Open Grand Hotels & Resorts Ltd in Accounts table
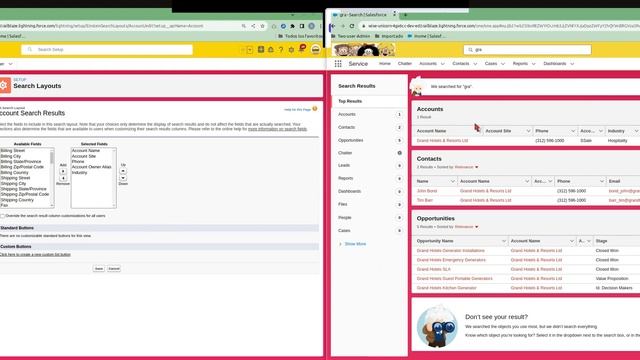 click(442, 140)
